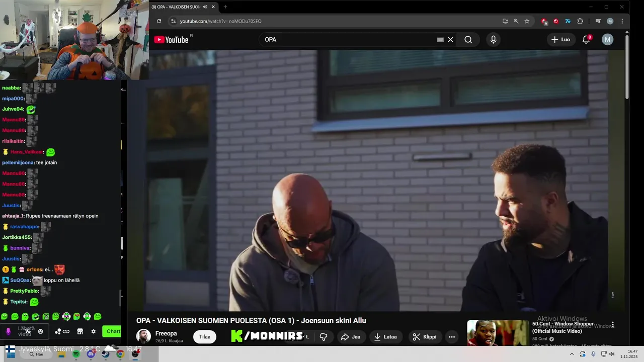Image resolution: width=644 pixels, height=362 pixels.
Task: Click the YouTube logo home link
Action: (171, 40)
